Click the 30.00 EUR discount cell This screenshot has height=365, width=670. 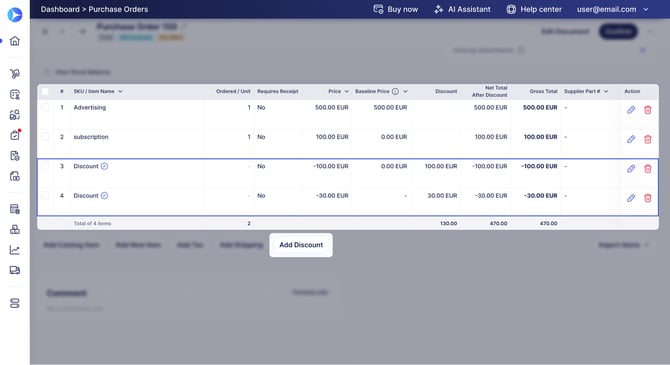tap(442, 196)
